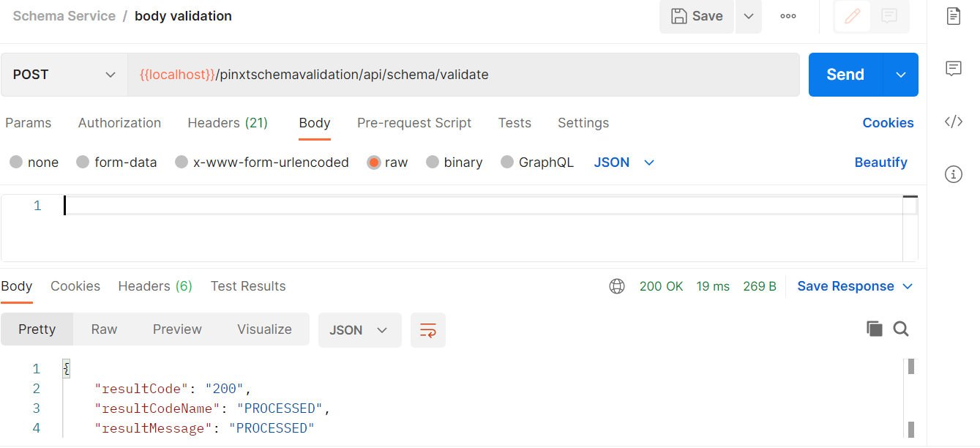The width and height of the screenshot is (980, 448).
Task: Toggle line wrapping in the response viewer
Action: tap(428, 330)
